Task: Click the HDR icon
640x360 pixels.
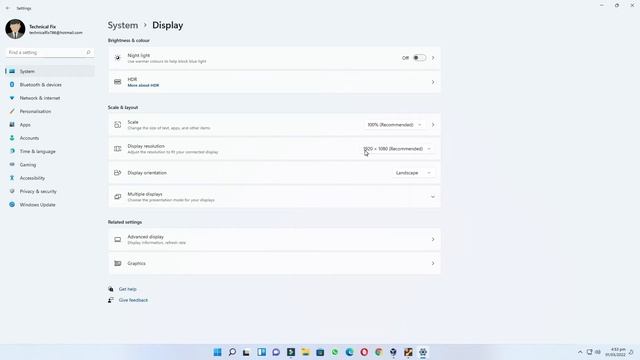Action: click(x=118, y=82)
